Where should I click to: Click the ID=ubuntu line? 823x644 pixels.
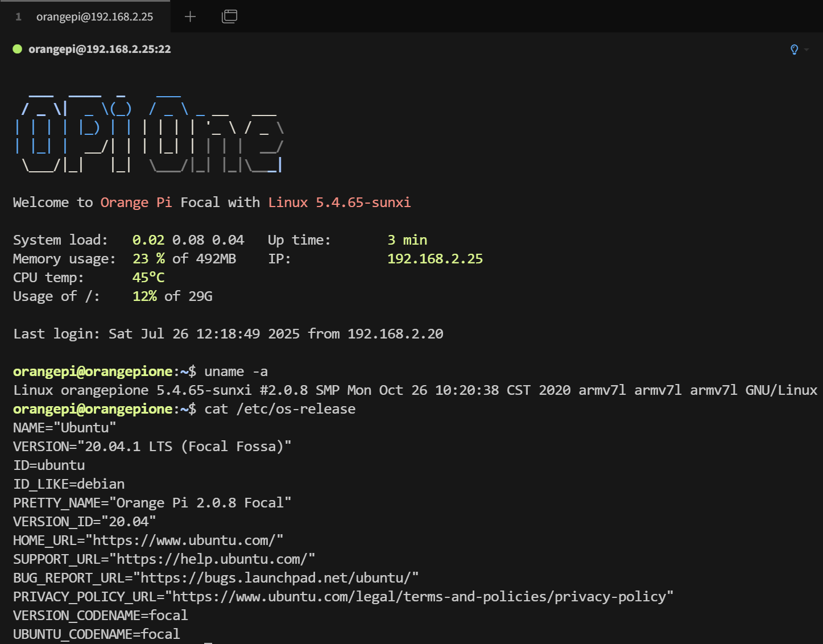49,465
